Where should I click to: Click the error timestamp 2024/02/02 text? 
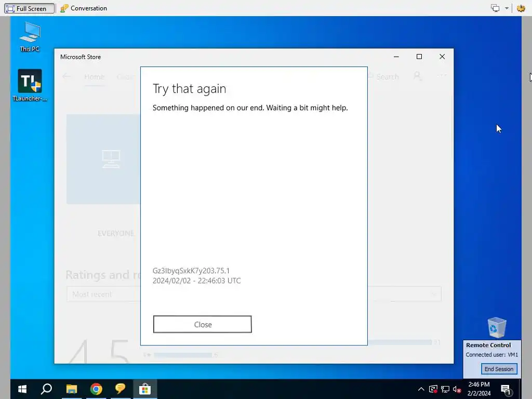tap(197, 281)
